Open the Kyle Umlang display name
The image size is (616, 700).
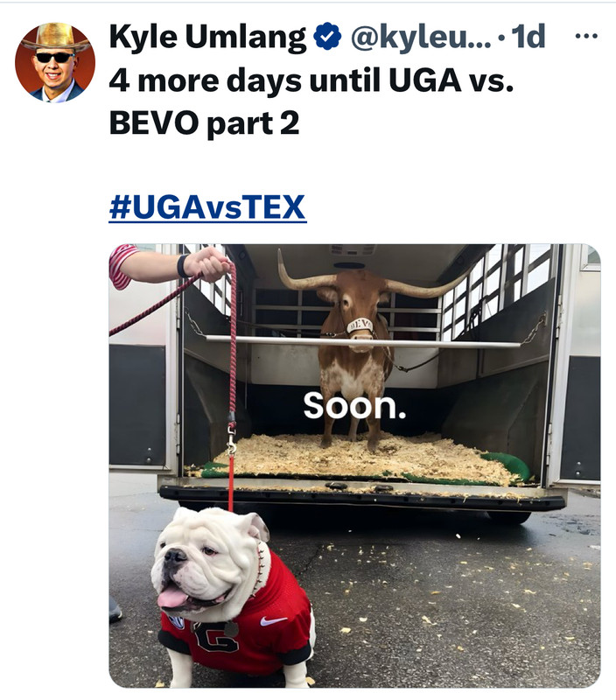click(x=207, y=37)
